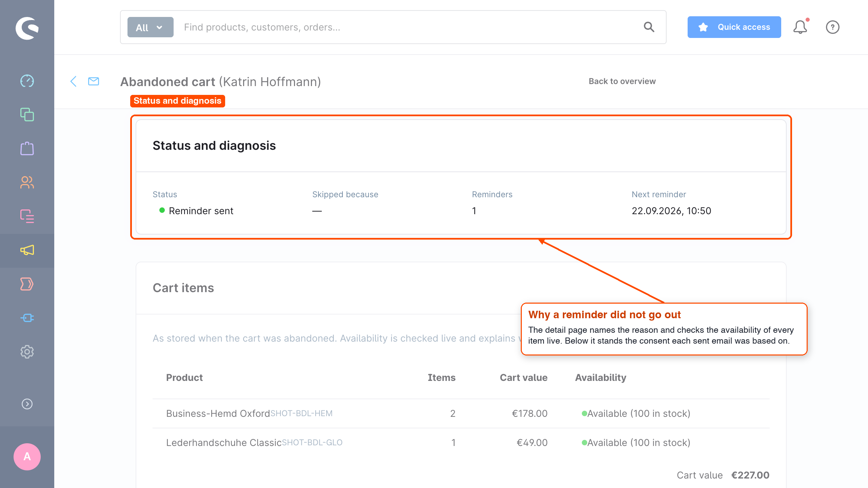The width and height of the screenshot is (868, 488).
Task: Click the Availability column header
Action: pyautogui.click(x=601, y=378)
